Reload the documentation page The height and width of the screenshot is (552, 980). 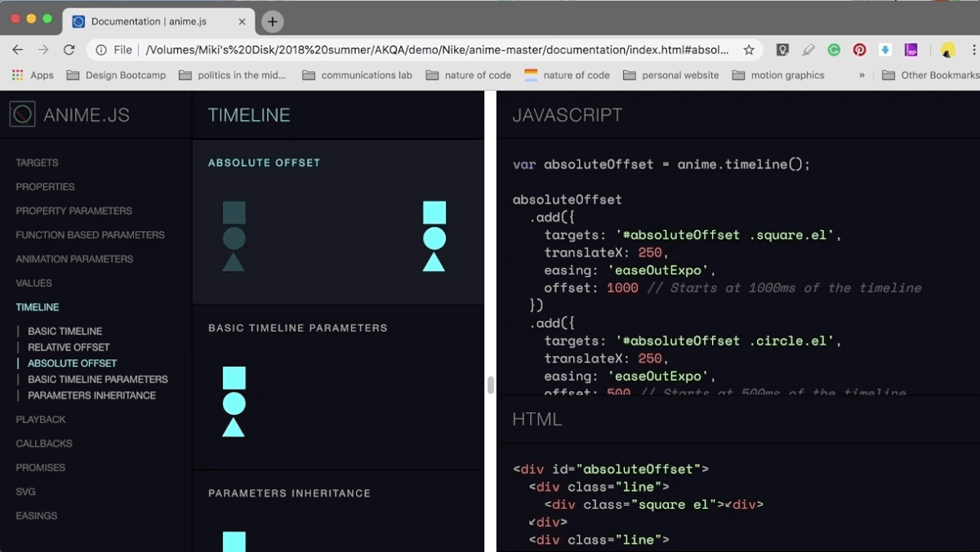69,50
